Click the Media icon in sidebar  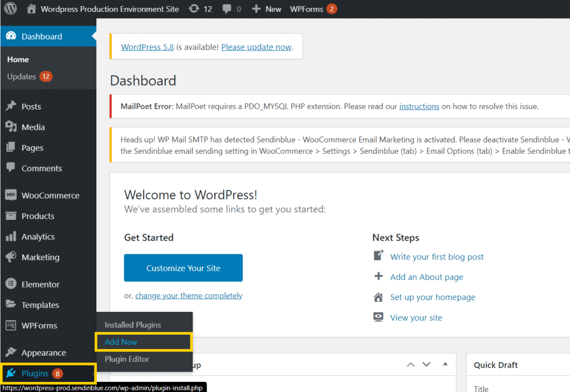(11, 126)
